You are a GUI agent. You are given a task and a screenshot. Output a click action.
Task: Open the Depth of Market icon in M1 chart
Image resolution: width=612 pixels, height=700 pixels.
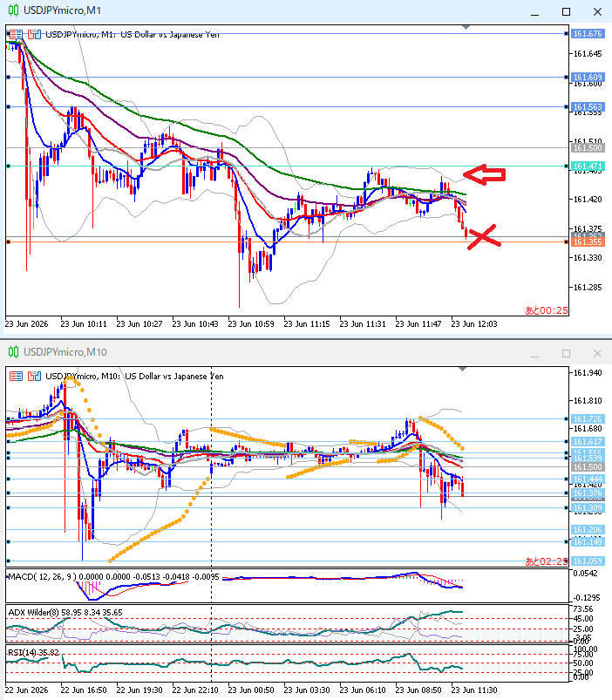[x=34, y=34]
